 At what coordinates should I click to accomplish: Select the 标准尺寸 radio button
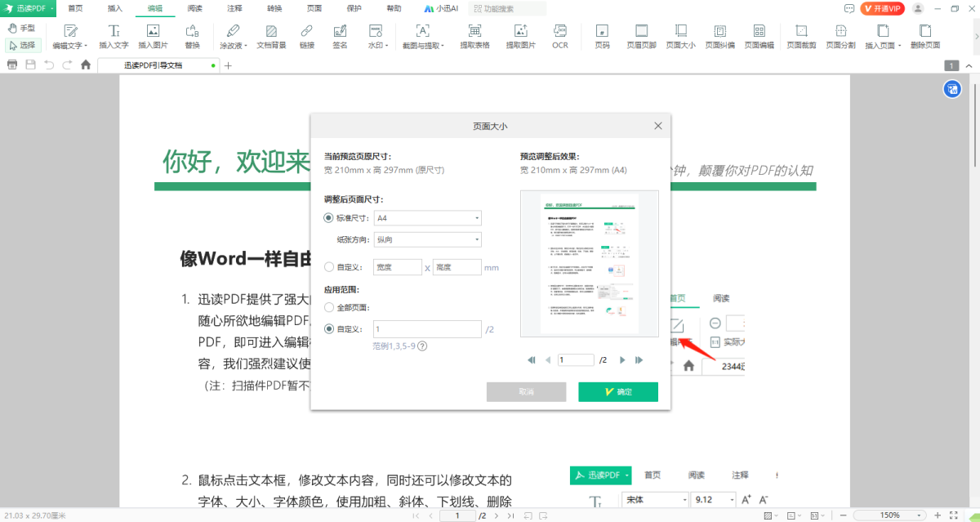coord(329,218)
